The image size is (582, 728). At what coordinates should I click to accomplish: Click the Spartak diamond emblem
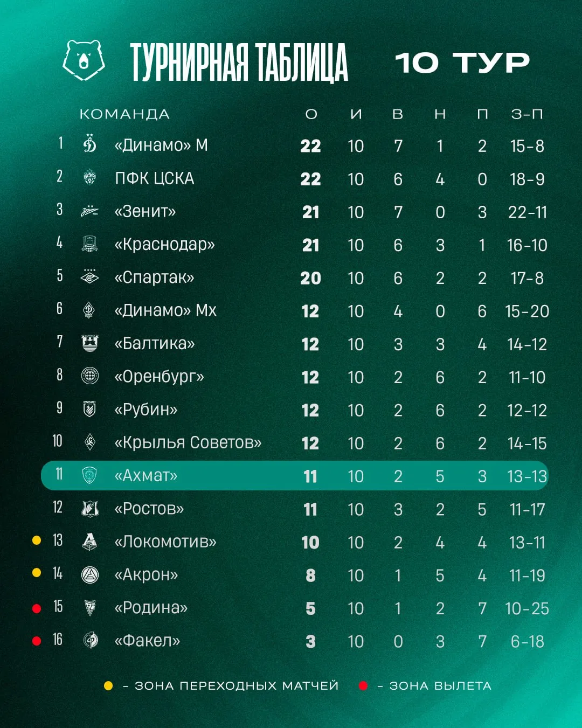(x=90, y=277)
